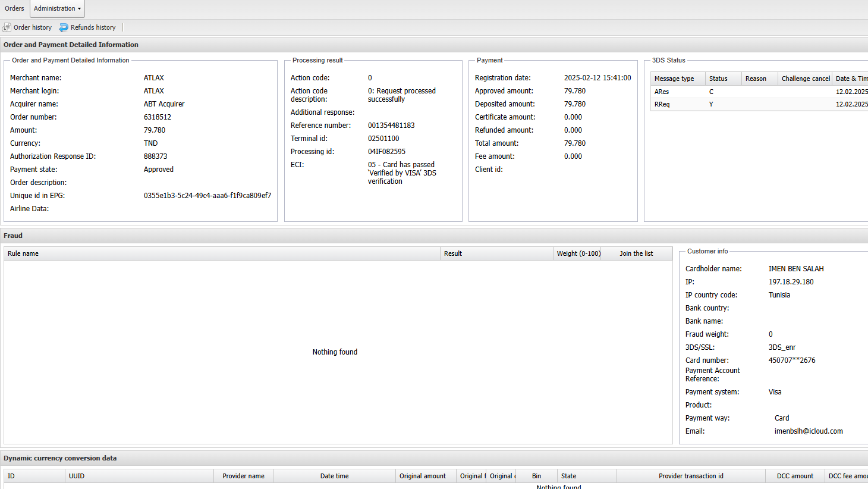
Task: Sort conversion data by Provider name
Action: 243,476
